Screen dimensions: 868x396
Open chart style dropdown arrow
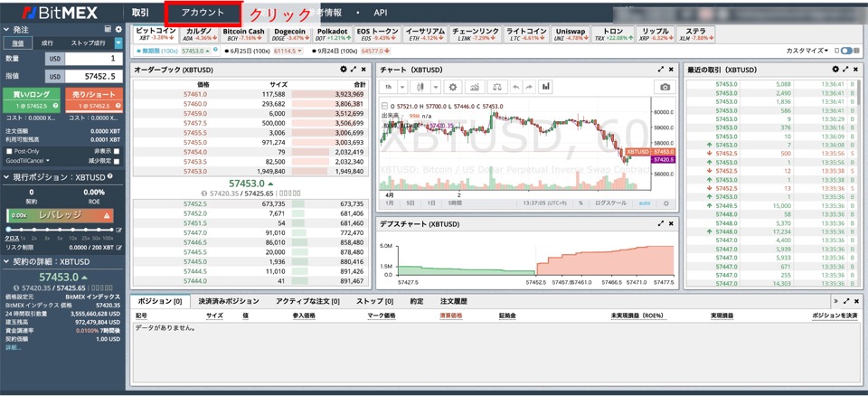(436, 87)
